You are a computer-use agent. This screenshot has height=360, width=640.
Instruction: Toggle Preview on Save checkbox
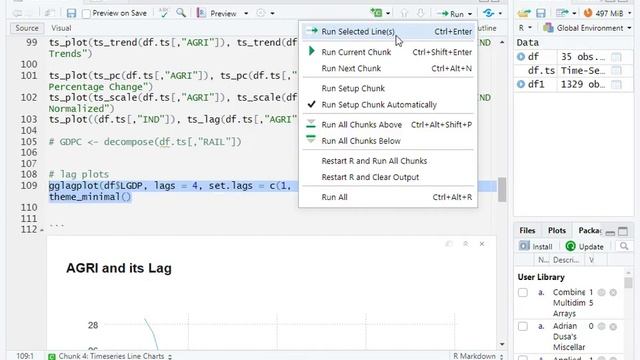click(x=86, y=14)
